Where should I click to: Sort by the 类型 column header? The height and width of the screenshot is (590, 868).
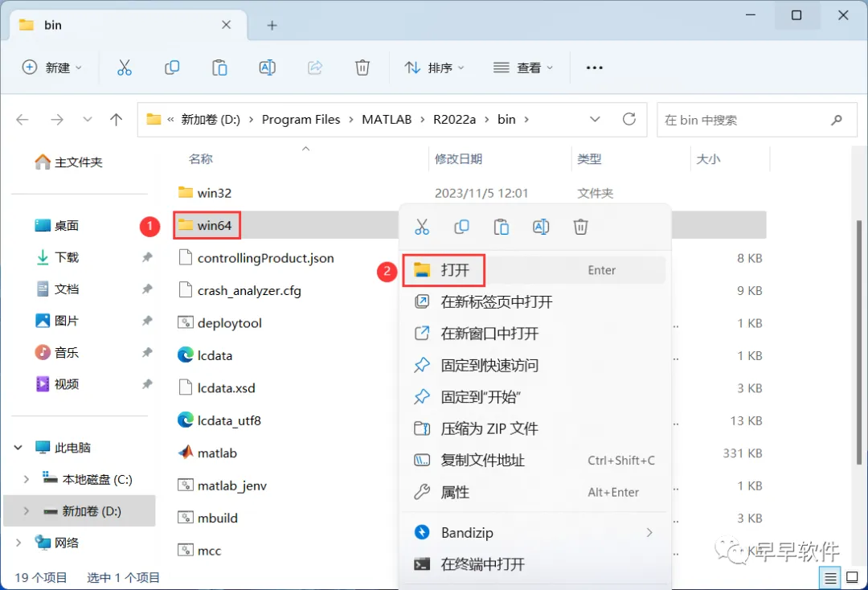pos(589,159)
